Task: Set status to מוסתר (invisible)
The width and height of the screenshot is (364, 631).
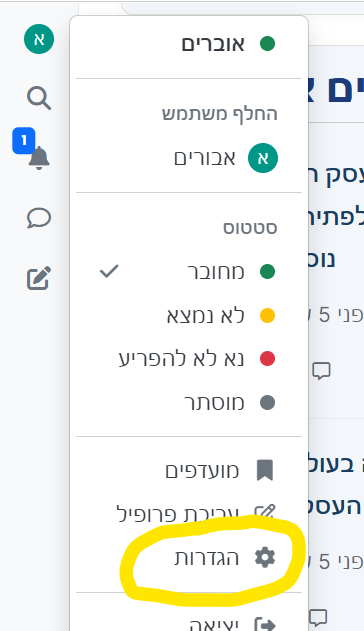Action: (189, 402)
